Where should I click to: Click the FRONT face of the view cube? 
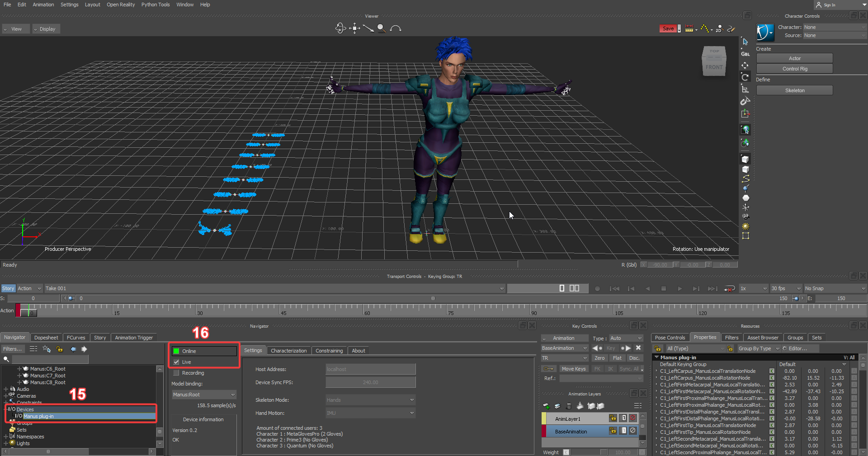pos(714,67)
